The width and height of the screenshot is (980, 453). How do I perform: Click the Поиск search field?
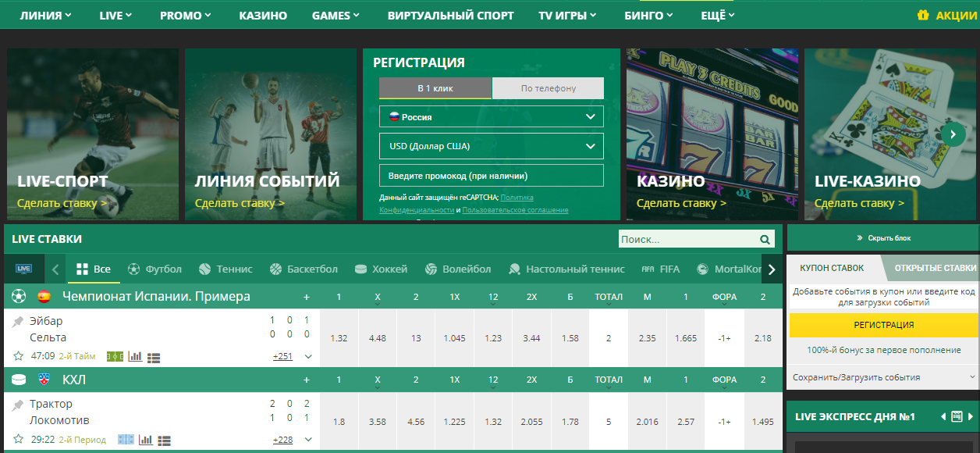(688, 240)
